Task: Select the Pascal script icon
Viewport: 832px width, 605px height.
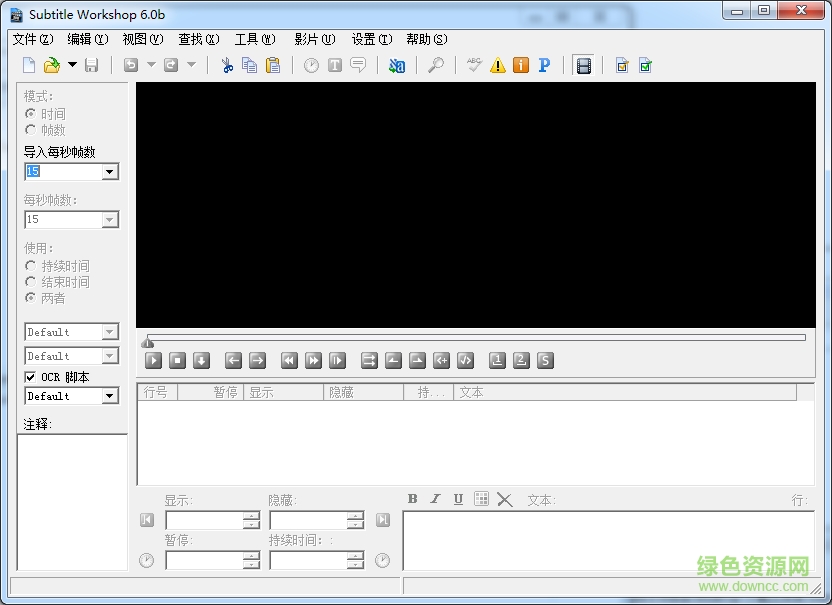Action: click(544, 65)
